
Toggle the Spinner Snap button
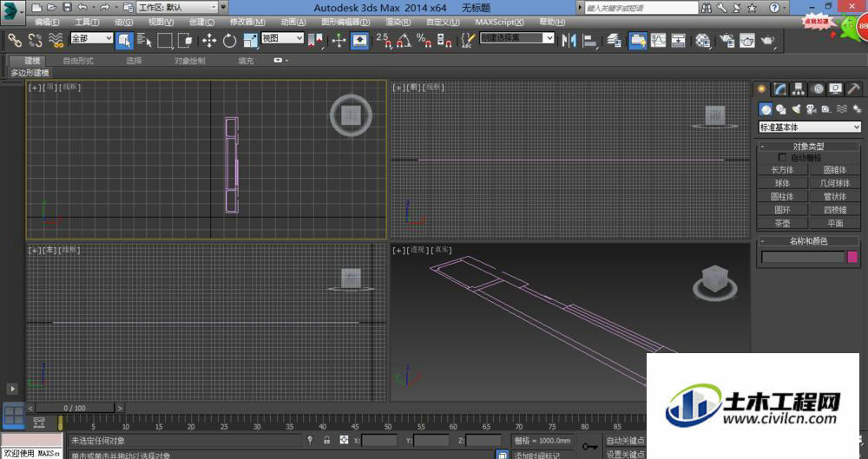coord(444,41)
